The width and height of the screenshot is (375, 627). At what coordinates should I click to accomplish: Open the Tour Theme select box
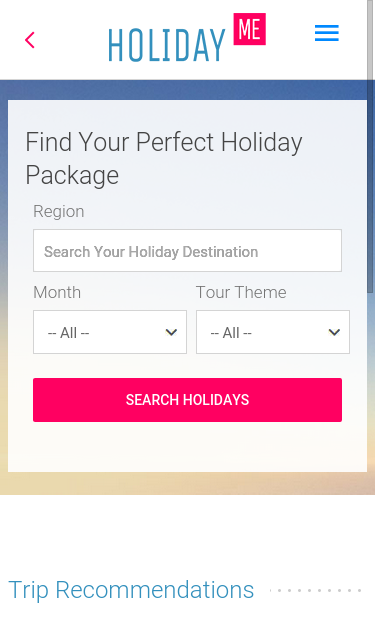click(273, 332)
